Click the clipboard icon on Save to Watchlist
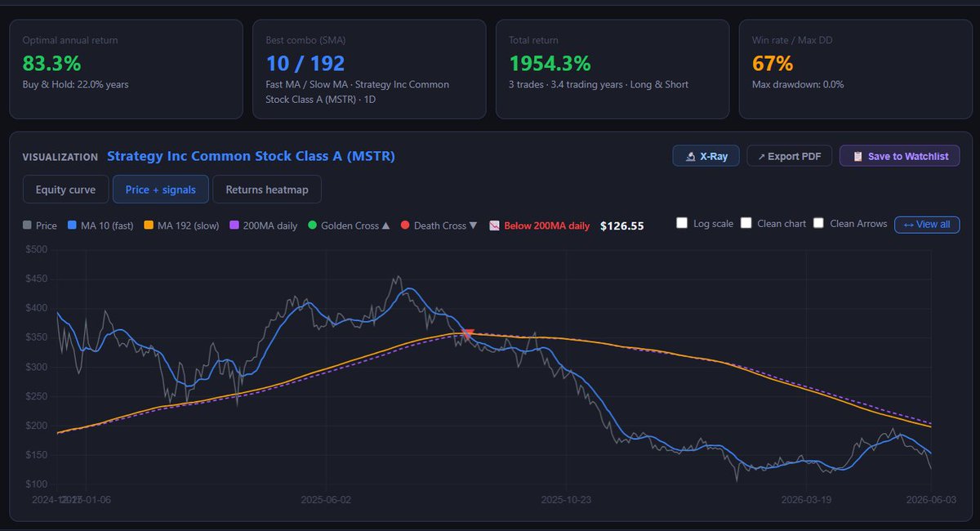Screen dimensions: 980x531 (x=857, y=156)
